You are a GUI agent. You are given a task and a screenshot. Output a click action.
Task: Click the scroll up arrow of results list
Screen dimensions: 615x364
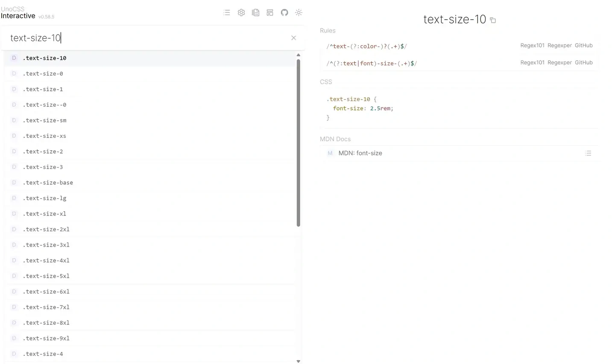298,55
